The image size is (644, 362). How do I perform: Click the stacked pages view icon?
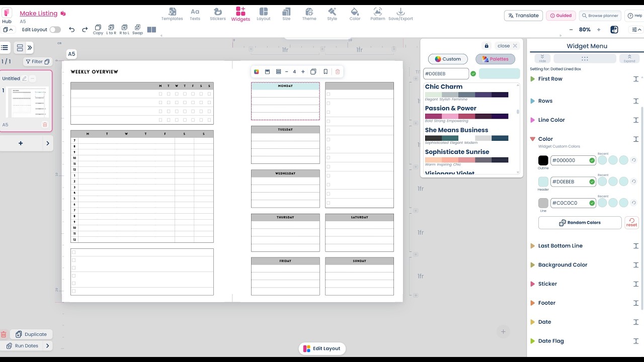(x=20, y=48)
